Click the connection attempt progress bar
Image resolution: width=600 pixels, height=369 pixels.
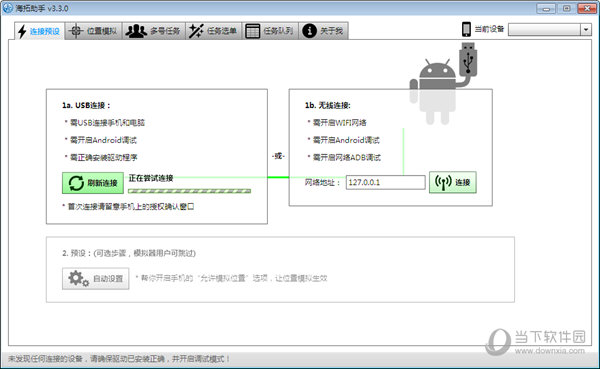(189, 191)
